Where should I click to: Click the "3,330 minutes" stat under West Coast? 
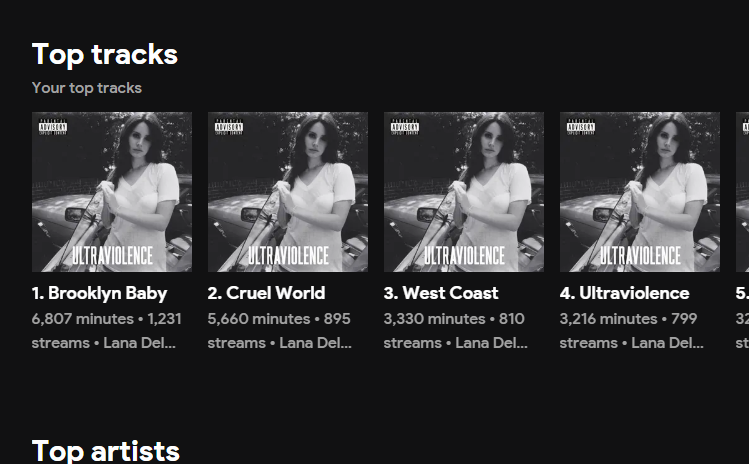pos(434,319)
